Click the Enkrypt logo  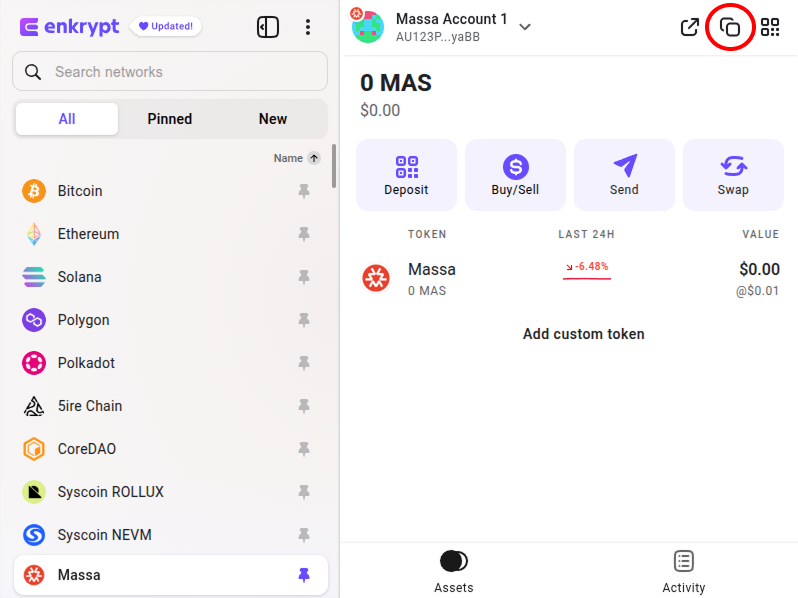click(69, 26)
